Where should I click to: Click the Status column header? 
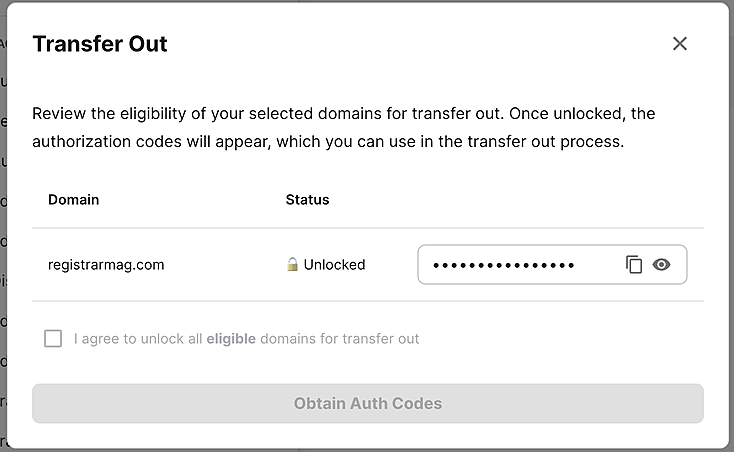(x=307, y=199)
